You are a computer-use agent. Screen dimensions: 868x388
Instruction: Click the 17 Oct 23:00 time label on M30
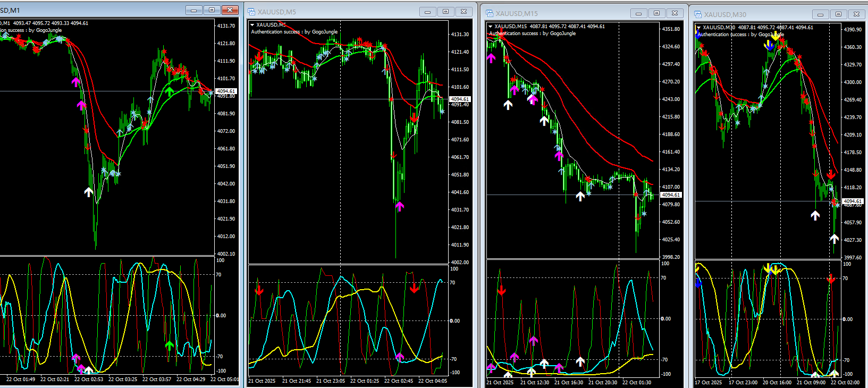[743, 383]
